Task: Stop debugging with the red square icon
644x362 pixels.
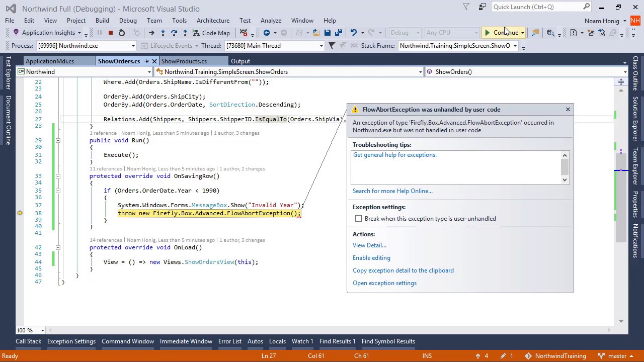Action: (111, 33)
